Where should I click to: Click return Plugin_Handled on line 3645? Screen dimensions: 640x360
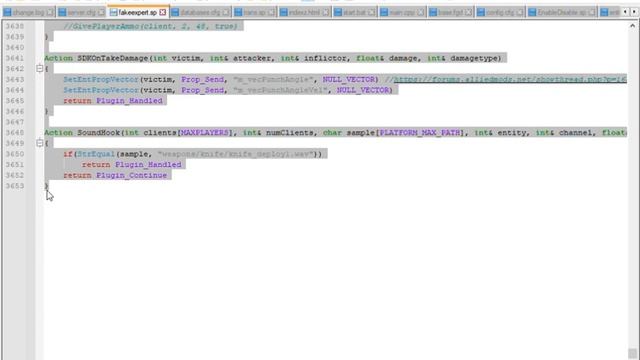tap(113, 100)
